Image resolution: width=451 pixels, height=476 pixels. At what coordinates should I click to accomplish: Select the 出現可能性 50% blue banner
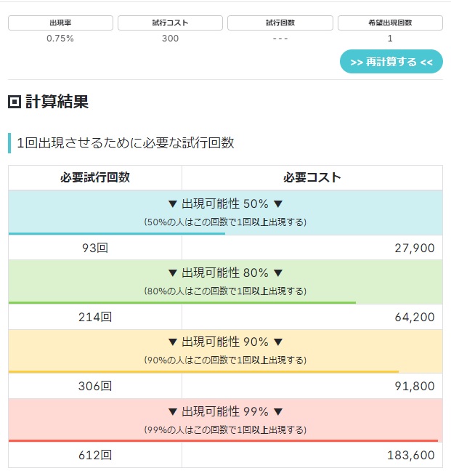(225, 211)
